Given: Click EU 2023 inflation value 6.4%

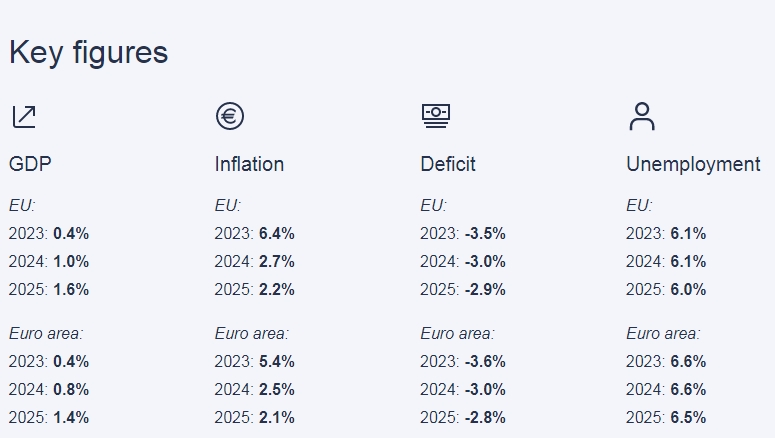Looking at the screenshot, I should tap(277, 233).
